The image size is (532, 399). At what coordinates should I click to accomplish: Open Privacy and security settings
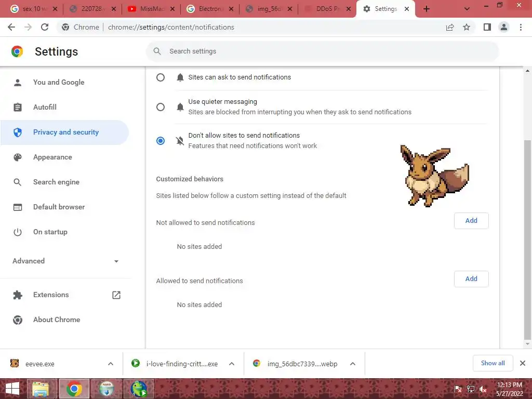[x=64, y=132]
